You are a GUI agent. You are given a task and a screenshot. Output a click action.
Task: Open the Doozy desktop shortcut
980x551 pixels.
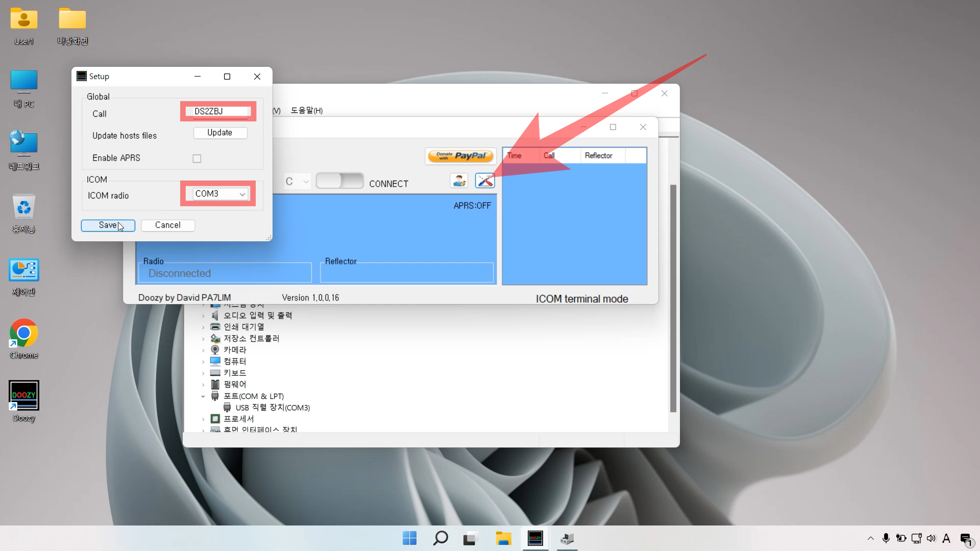[x=24, y=402]
